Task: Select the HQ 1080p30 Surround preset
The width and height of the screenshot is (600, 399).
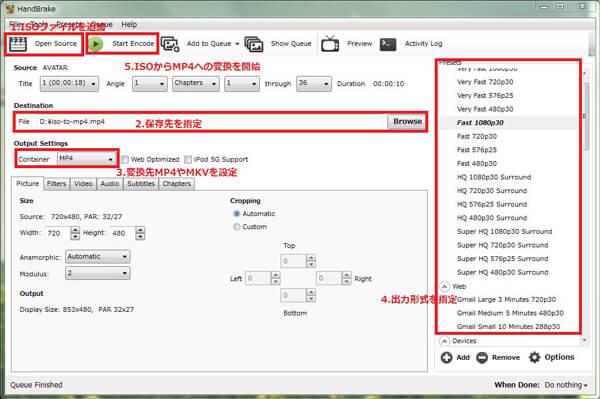Action: 494,177
